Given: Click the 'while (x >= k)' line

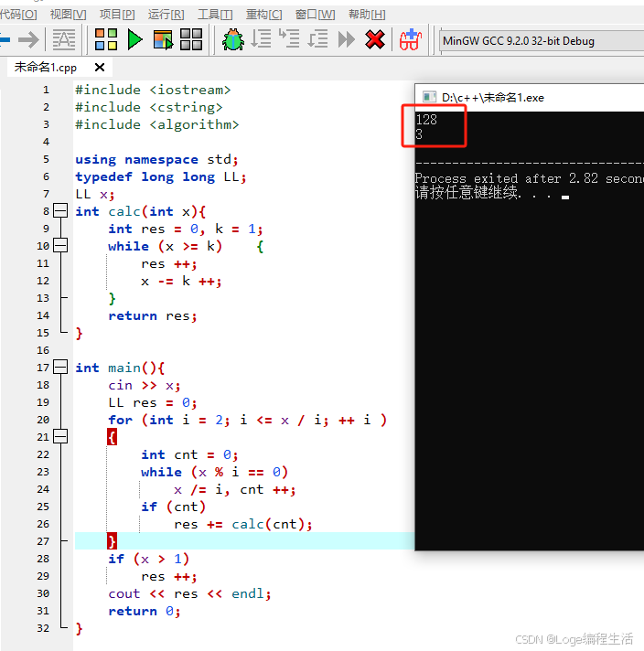Looking at the screenshot, I should pos(165,246).
